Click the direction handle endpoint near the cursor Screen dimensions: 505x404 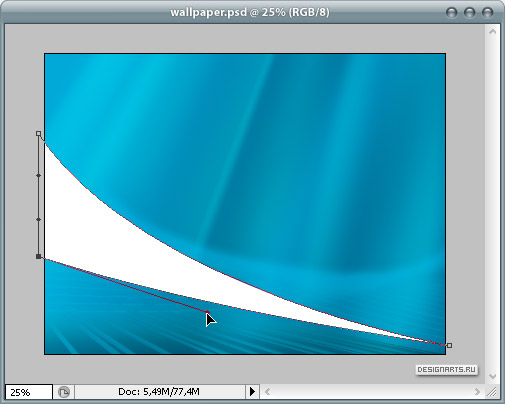[x=208, y=312]
